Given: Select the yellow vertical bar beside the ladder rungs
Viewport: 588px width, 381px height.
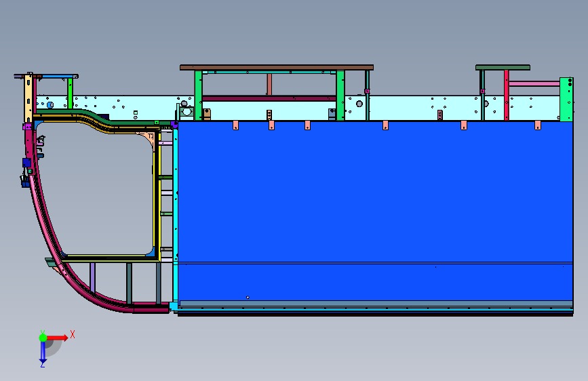Looking at the screenshot, I should pos(160,195).
